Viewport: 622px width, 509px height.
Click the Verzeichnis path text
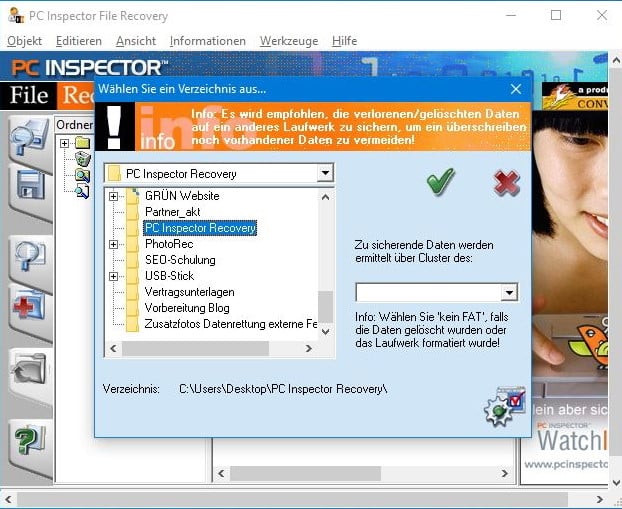point(283,389)
